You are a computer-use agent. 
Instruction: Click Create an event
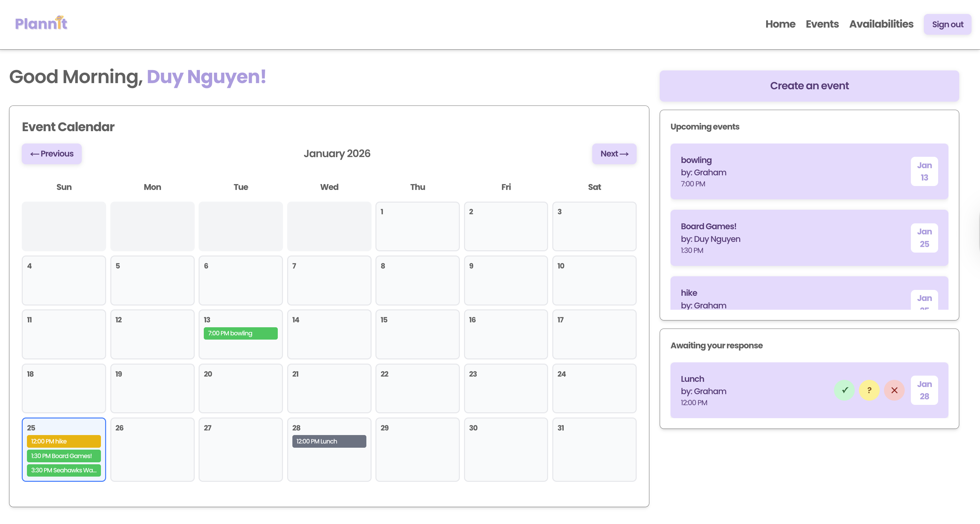809,86
